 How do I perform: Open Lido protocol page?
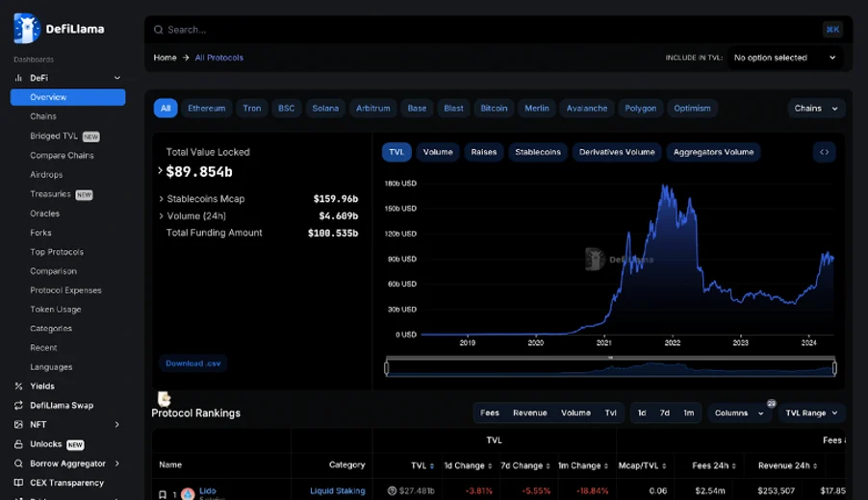(x=208, y=490)
